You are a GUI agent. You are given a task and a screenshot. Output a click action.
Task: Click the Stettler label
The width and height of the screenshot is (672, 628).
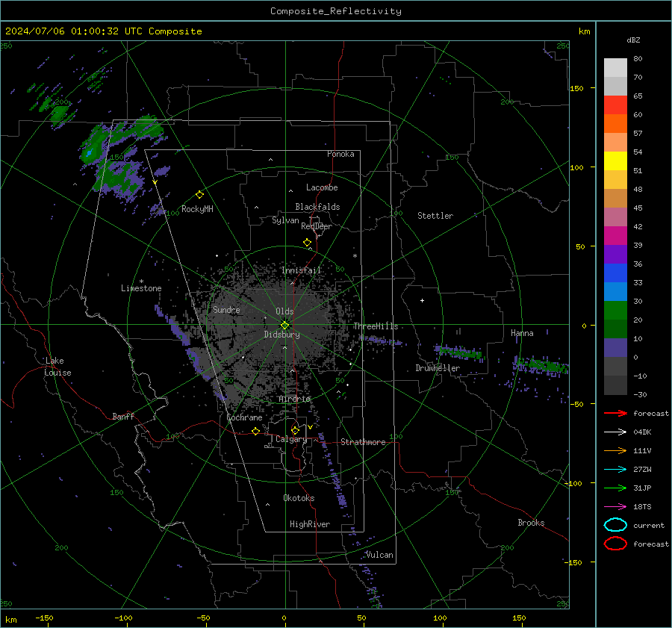tap(435, 216)
